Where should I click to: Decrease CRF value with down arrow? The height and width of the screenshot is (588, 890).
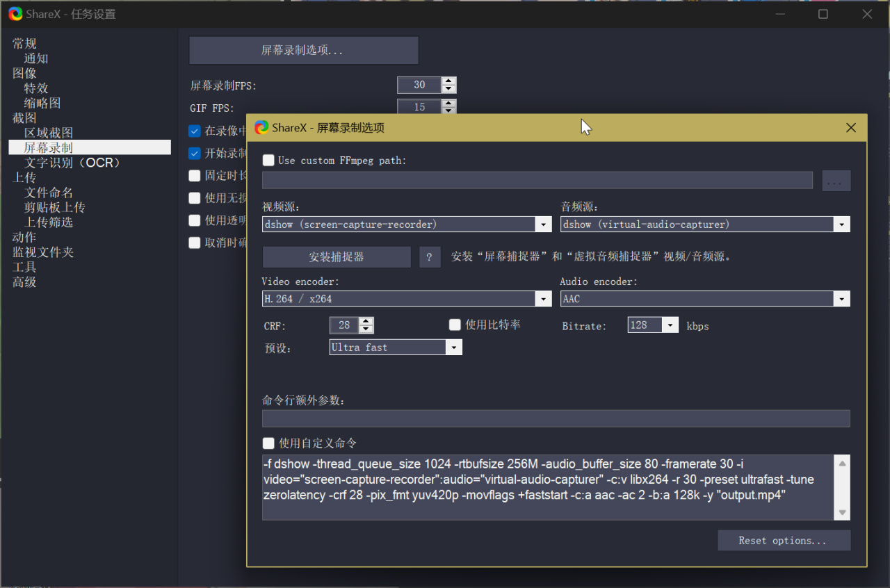tap(366, 329)
